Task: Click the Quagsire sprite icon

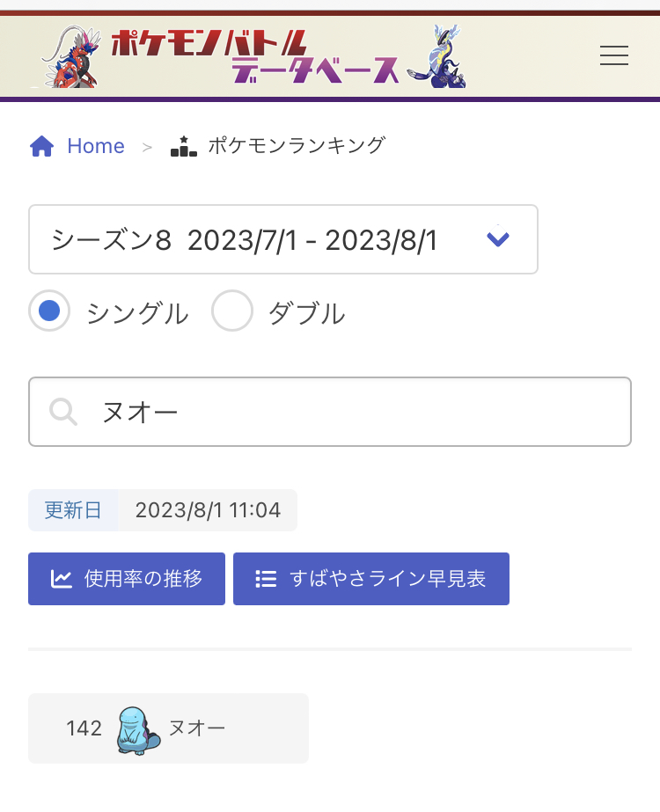Action: pos(136,729)
